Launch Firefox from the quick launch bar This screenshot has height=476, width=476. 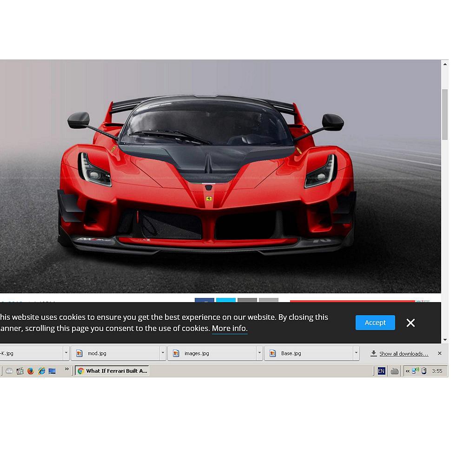(x=31, y=371)
